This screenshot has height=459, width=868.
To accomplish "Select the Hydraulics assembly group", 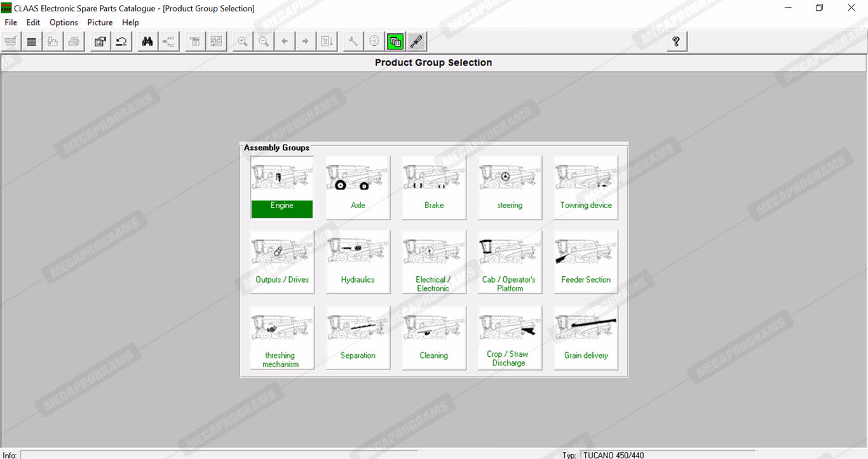I will point(358,262).
